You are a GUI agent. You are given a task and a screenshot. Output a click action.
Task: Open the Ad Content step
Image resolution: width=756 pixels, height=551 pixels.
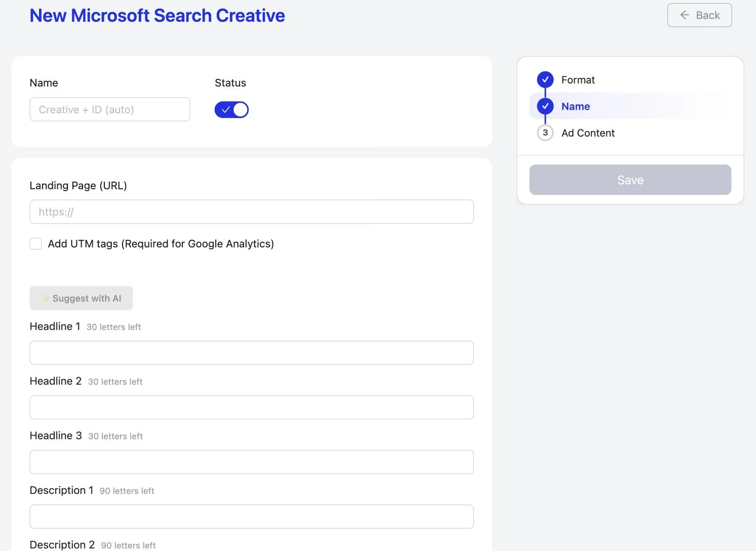[x=588, y=133]
